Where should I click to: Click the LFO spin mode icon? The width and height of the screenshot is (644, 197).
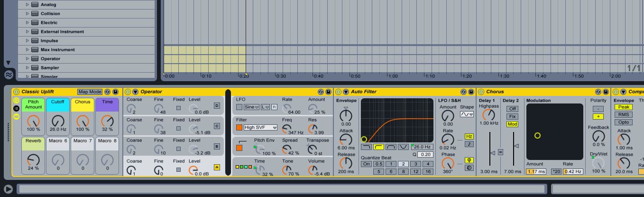(x=469, y=168)
